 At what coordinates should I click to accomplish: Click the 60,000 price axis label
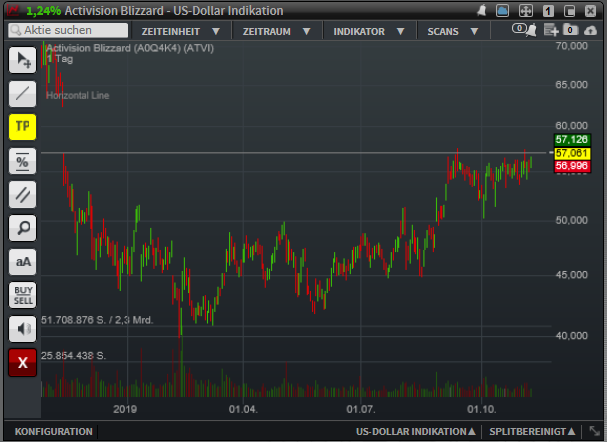coord(571,125)
